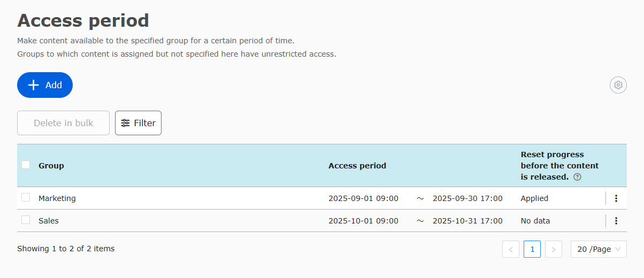Select the Marketing group checkbox

pos(26,198)
